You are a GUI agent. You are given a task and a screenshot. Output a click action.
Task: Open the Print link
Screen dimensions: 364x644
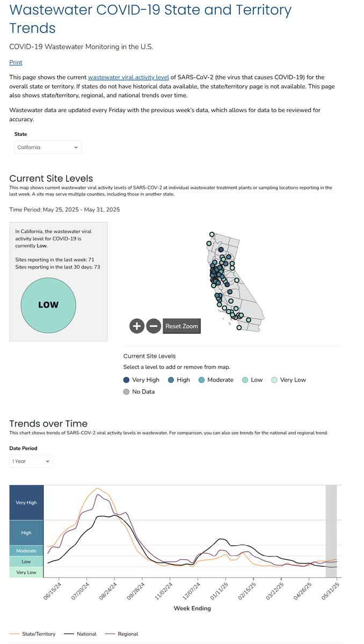16,62
